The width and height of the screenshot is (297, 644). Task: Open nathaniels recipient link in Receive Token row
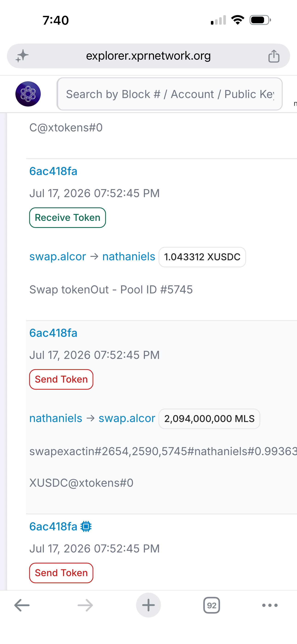point(129,257)
